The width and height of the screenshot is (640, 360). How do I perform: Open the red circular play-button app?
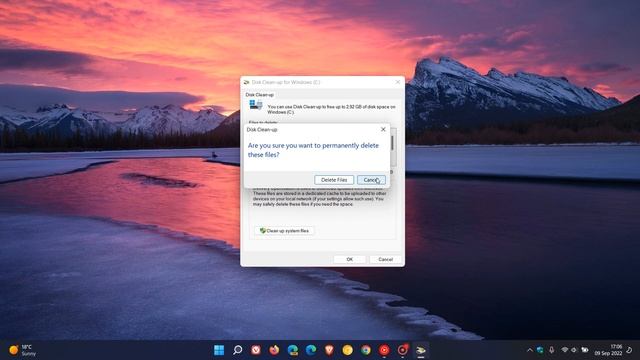pos(384,350)
